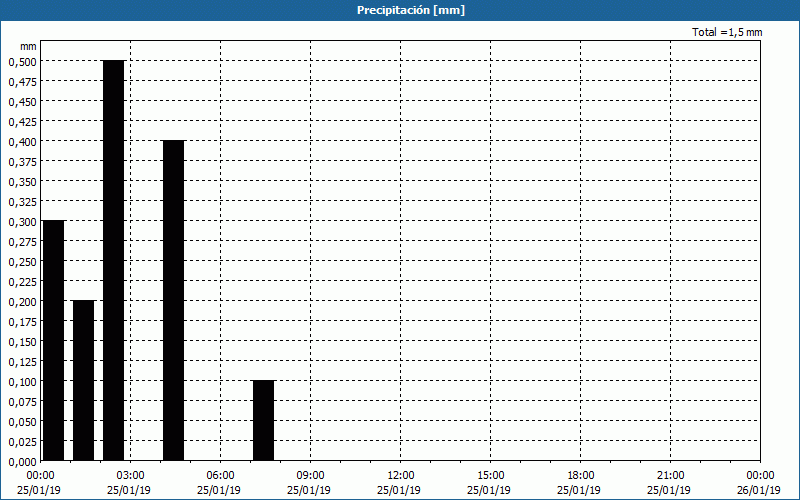Click the 0,350 y-axis label

tap(23, 182)
